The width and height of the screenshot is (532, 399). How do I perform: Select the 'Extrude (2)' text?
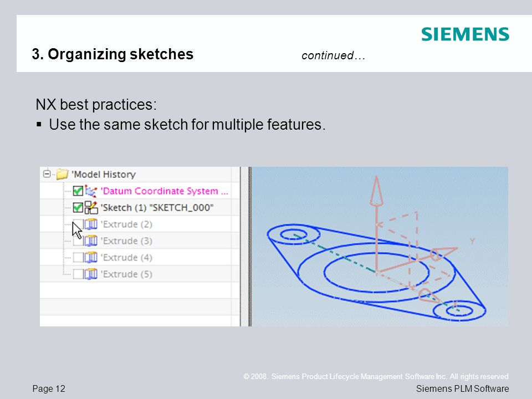(x=126, y=224)
